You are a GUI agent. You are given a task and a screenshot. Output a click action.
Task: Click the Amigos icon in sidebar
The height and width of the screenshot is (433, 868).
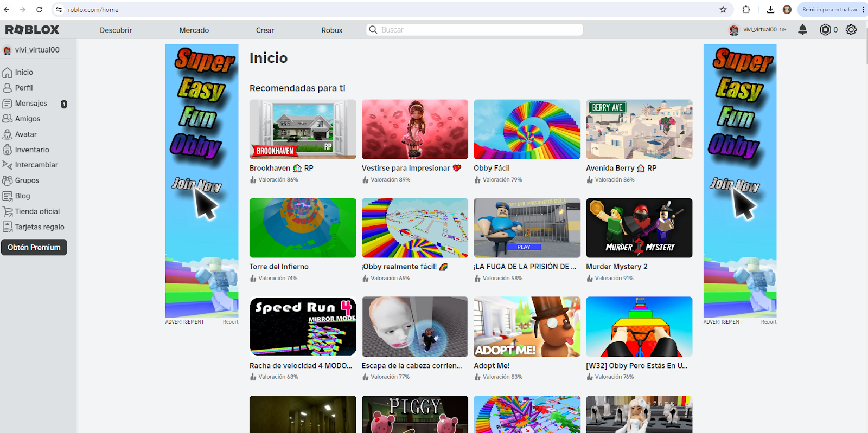tap(7, 119)
